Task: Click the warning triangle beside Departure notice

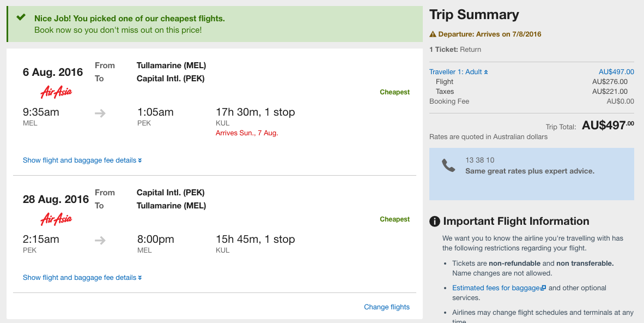Action: pos(433,34)
